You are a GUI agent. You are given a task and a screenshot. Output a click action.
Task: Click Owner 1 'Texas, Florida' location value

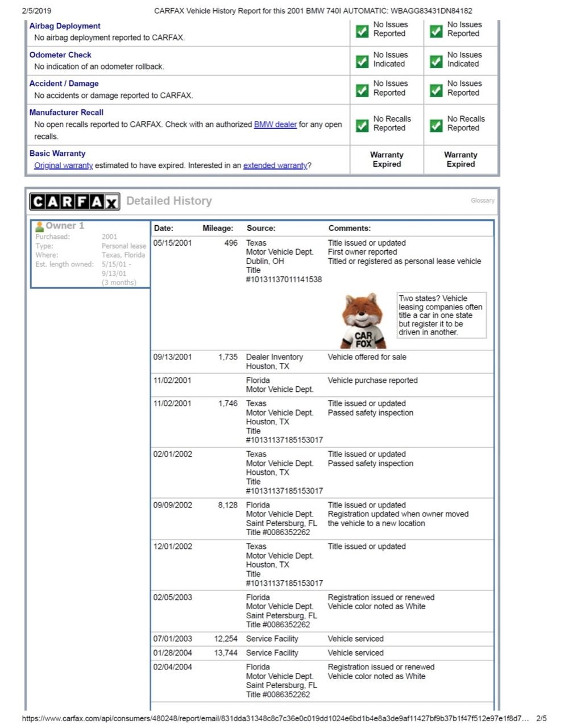click(123, 255)
